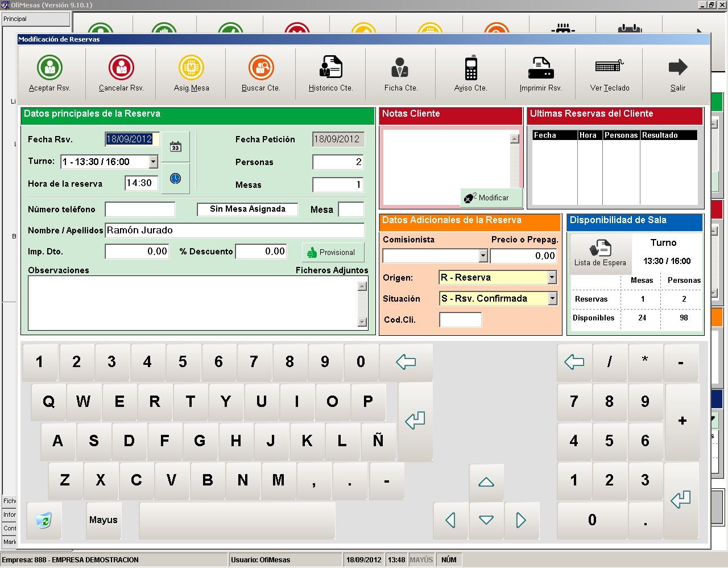Click the space bar key
The height and width of the screenshot is (568, 728).
(237, 520)
